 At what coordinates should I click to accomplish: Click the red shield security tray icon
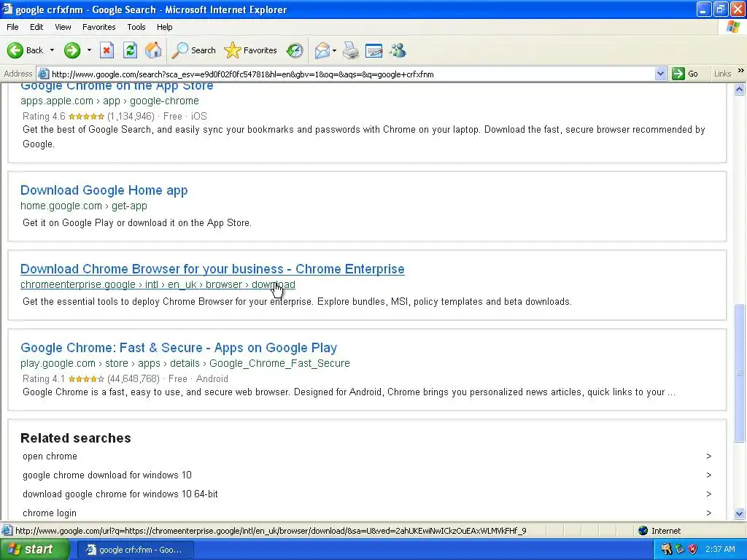coord(693,550)
